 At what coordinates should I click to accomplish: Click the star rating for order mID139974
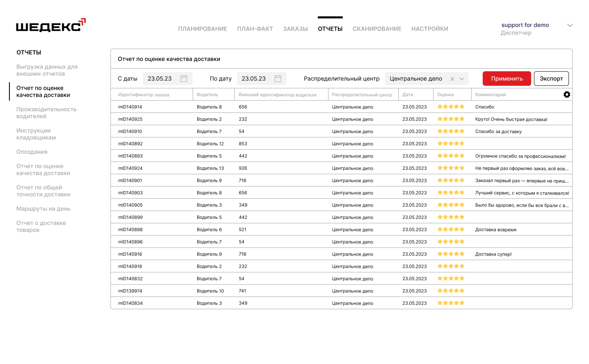451,291
